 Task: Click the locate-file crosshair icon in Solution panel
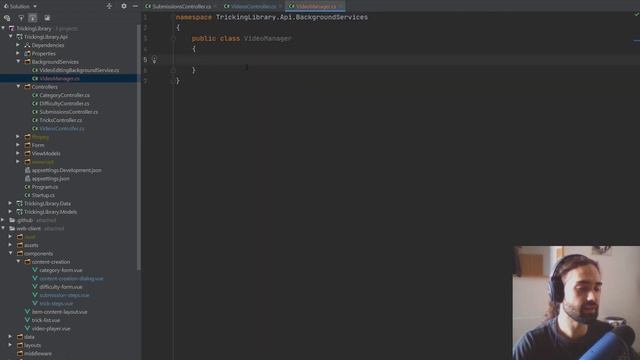[109, 6]
